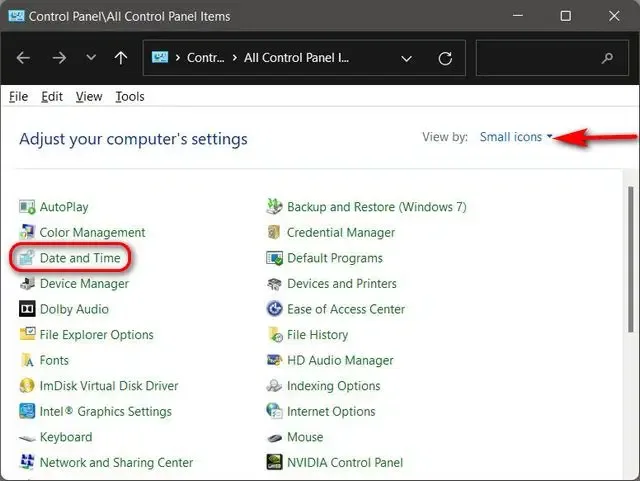This screenshot has height=481, width=640.
Task: Click the File History icon
Action: (x=274, y=334)
